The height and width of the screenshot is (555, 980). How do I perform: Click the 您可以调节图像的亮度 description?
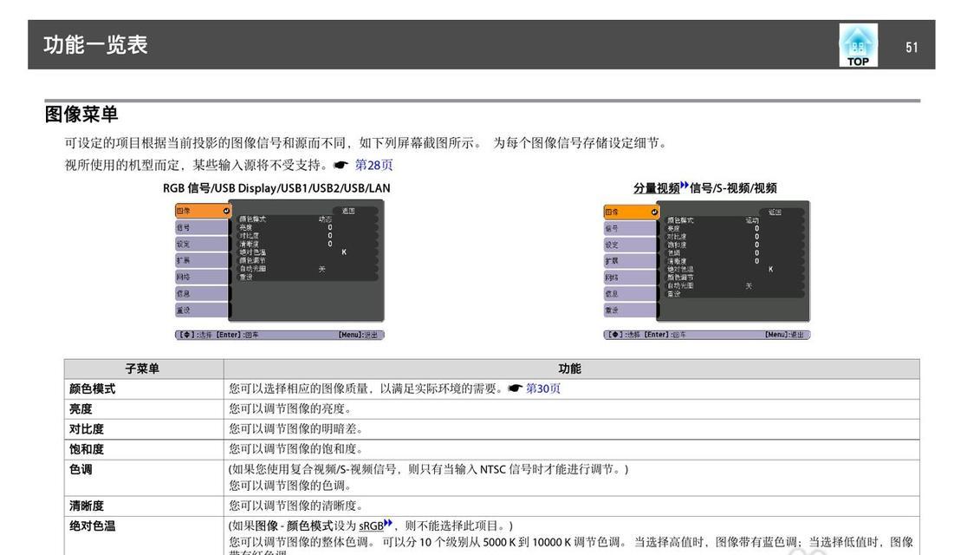(290, 408)
